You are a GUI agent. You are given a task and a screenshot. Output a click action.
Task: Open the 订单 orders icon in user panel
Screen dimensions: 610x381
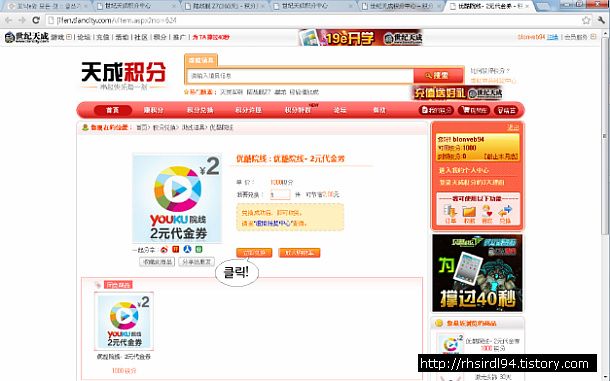point(450,214)
